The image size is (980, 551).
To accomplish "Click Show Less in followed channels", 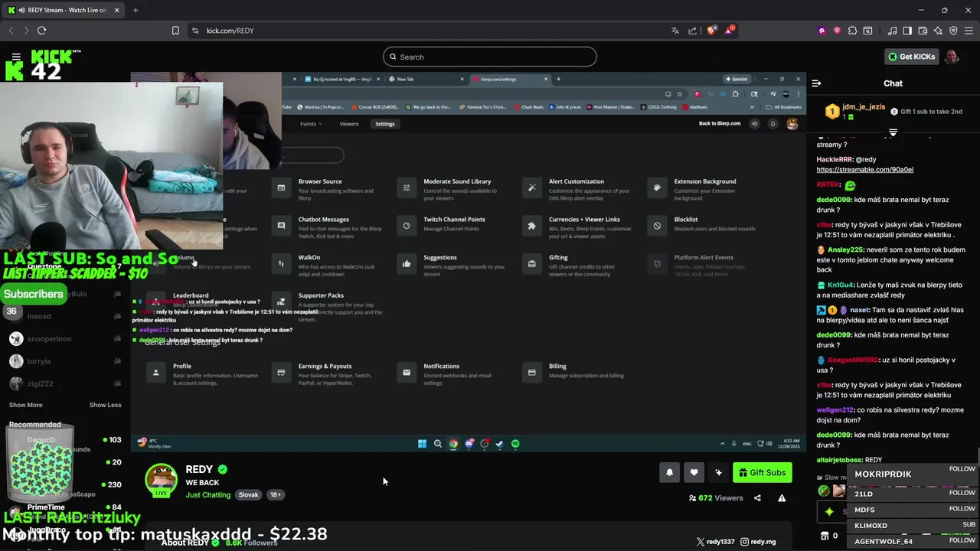I will click(x=105, y=405).
